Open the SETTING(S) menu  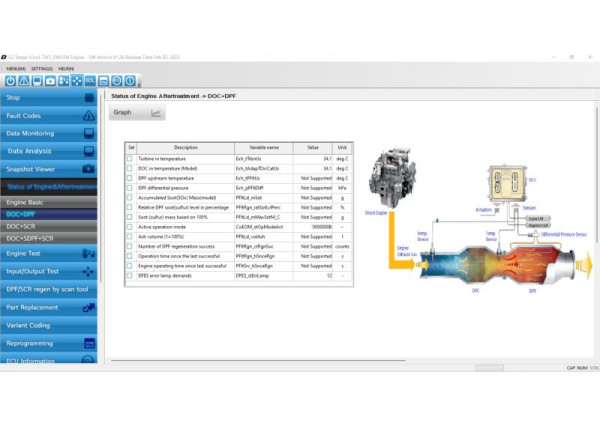(43, 68)
